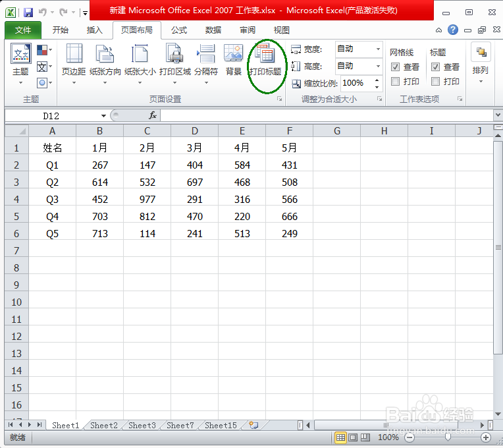Viewport: 503px width, 448px height.
Task: Open the File (文件) tab
Action: [23, 30]
